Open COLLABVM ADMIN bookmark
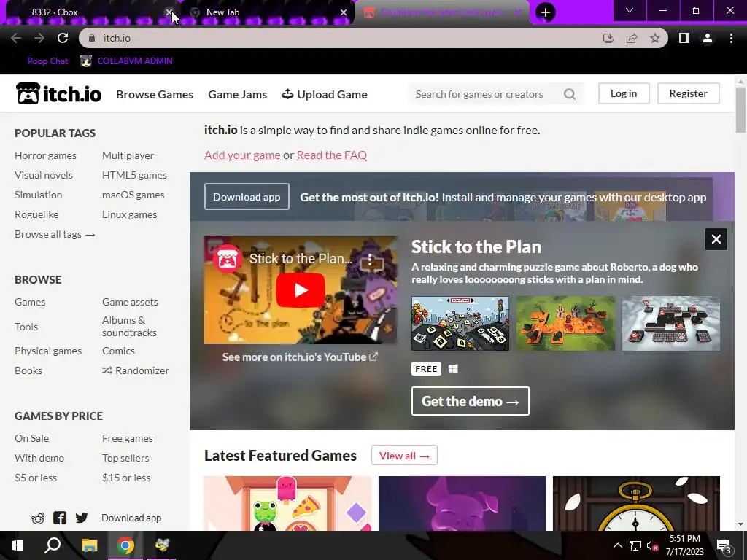This screenshot has height=560, width=747. [x=126, y=61]
